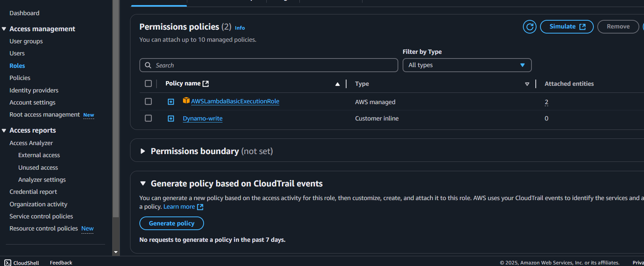Sort ascending by Policy name arrow
The height and width of the screenshot is (266, 644).
pos(337,84)
